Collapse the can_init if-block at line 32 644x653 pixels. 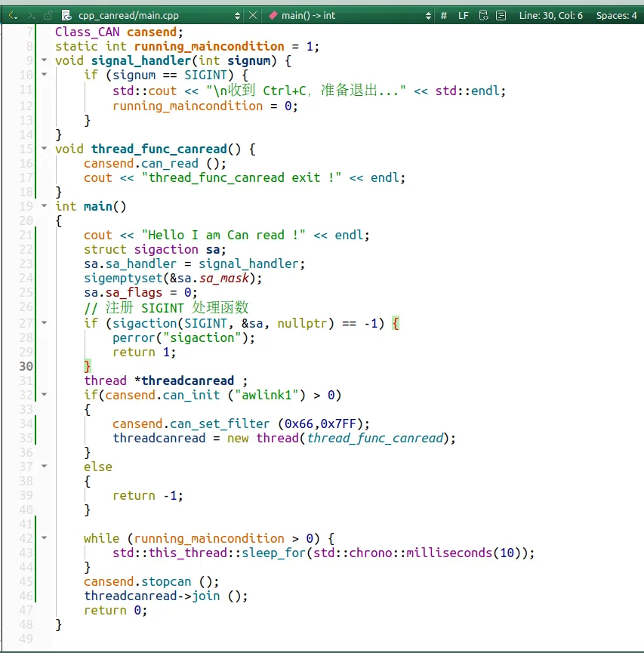coord(44,394)
